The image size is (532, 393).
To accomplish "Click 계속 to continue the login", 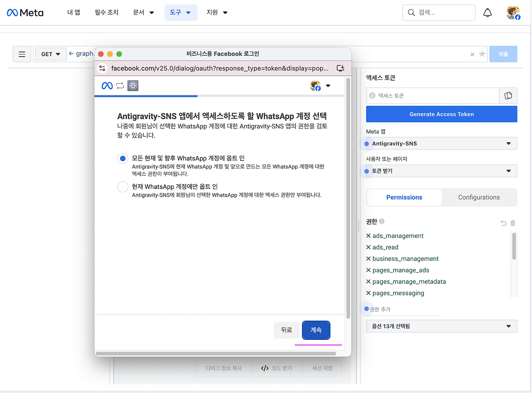I will [x=316, y=330].
